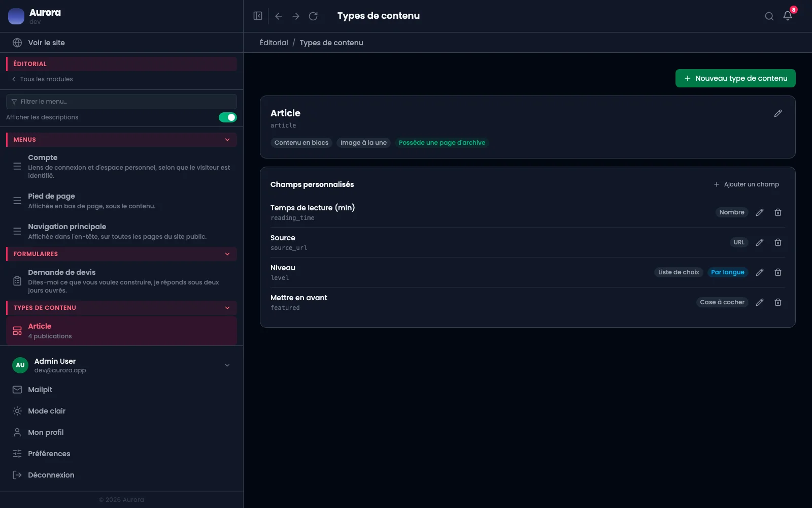Delete the Niveau field
Viewport: 812px width, 508px height.
point(778,272)
